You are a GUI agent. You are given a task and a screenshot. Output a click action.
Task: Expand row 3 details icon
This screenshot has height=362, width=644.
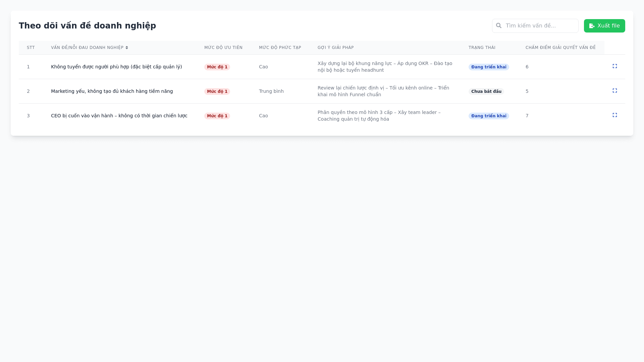coord(614,115)
